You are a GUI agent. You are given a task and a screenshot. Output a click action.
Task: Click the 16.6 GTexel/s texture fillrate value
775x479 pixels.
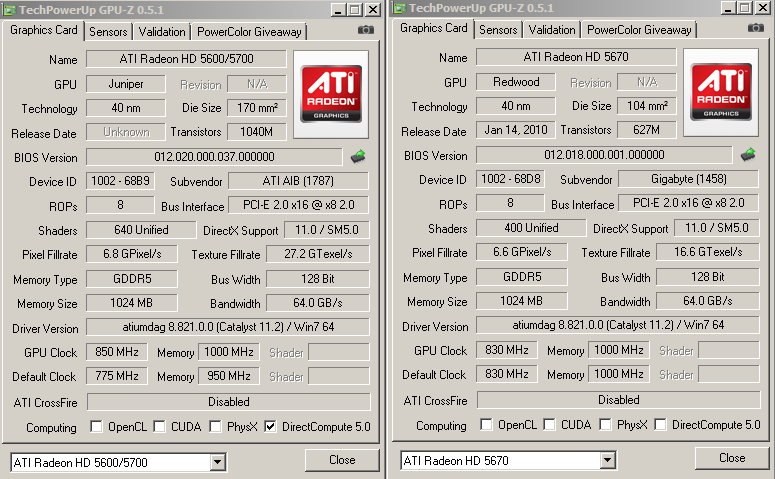point(708,252)
